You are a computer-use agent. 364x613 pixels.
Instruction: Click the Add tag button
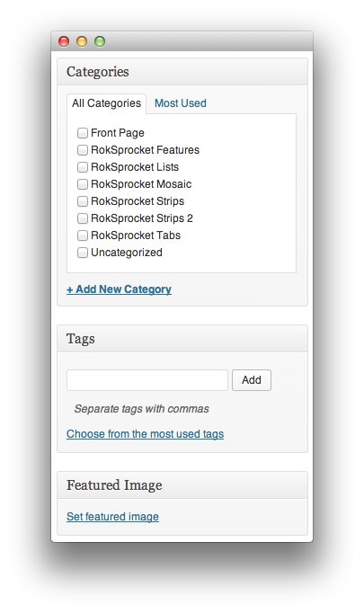[252, 380]
